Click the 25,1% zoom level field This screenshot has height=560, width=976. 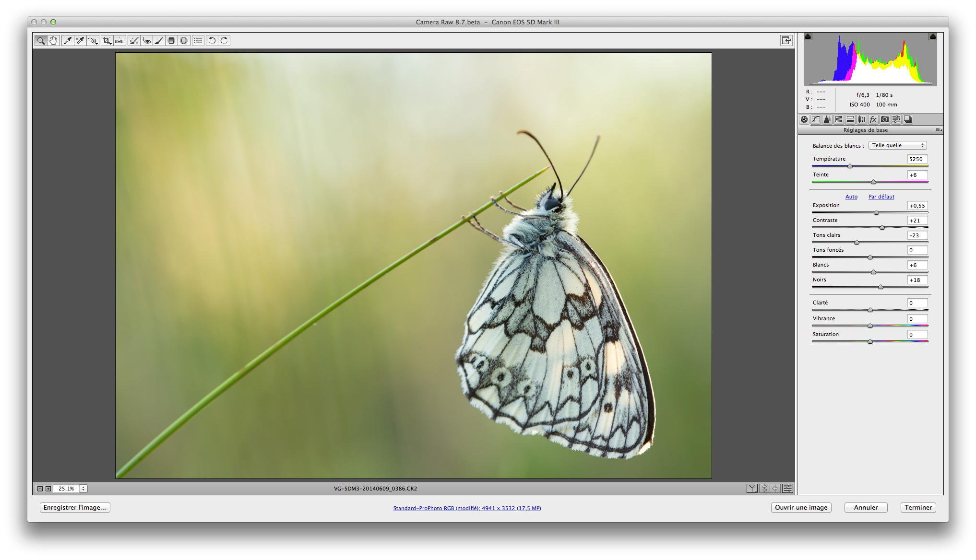point(66,489)
